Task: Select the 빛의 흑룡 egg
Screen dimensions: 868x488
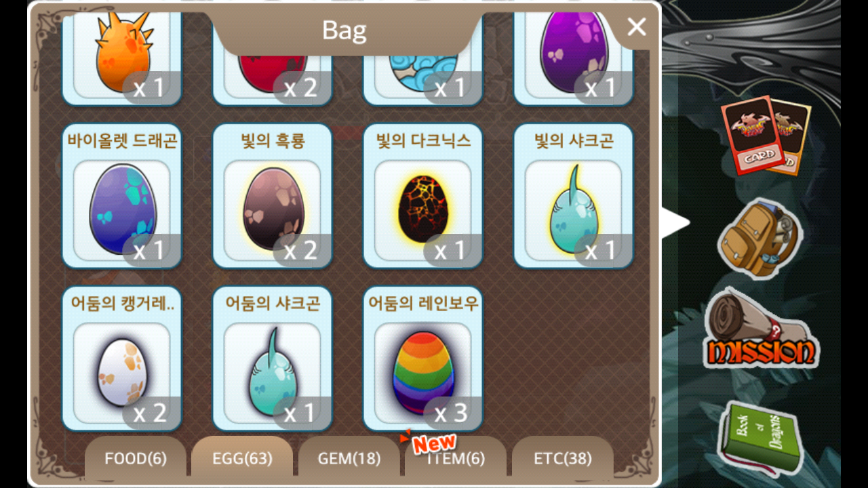Action: pos(273,196)
